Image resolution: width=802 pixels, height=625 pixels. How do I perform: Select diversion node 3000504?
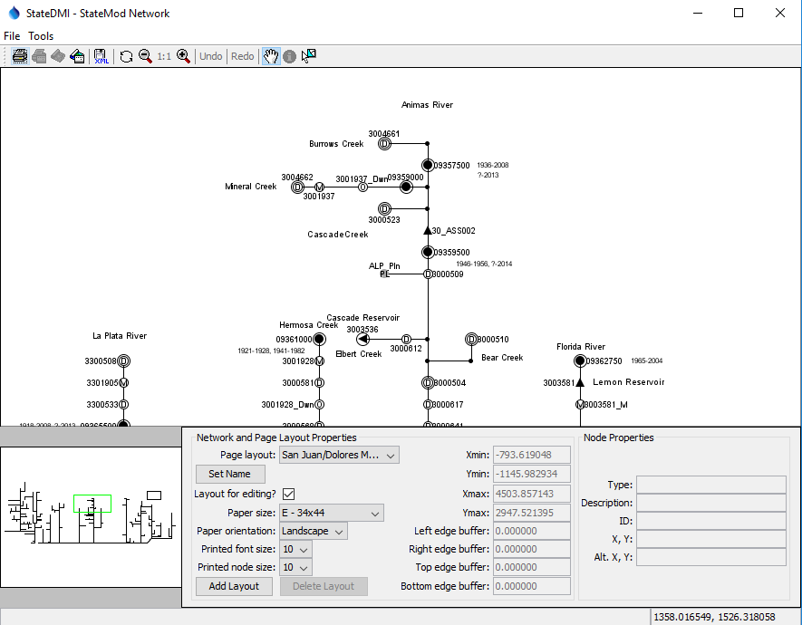point(428,383)
